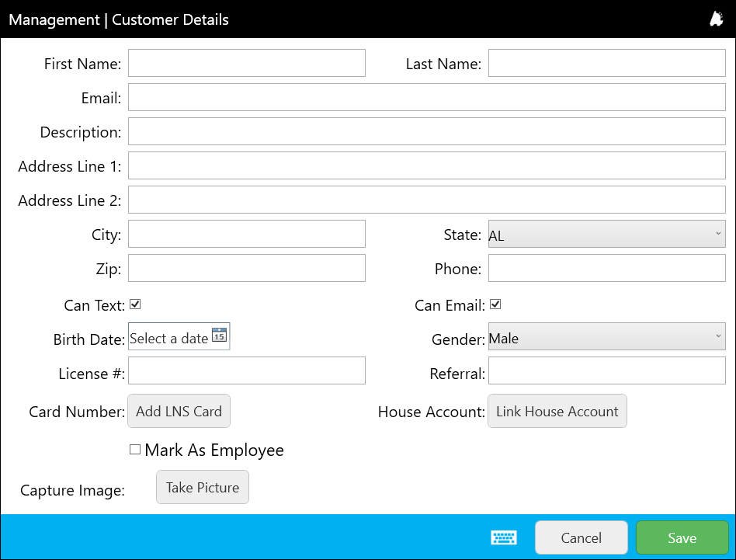736x560 pixels.
Task: Expand the State dropdown
Action: [x=606, y=235]
